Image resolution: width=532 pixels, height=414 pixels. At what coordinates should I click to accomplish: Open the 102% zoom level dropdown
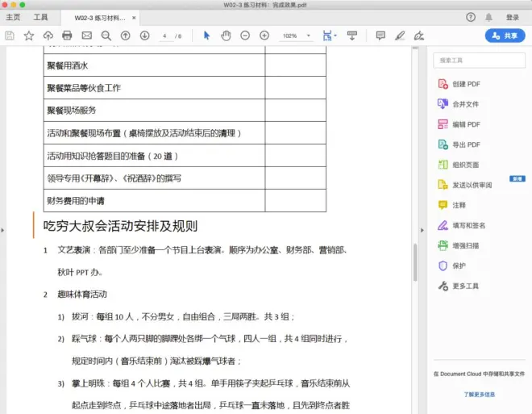coord(296,36)
